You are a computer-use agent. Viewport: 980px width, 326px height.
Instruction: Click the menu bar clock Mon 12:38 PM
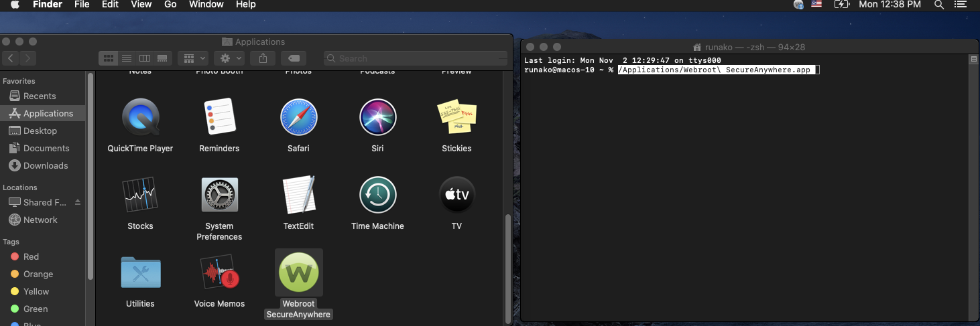[x=890, y=5]
